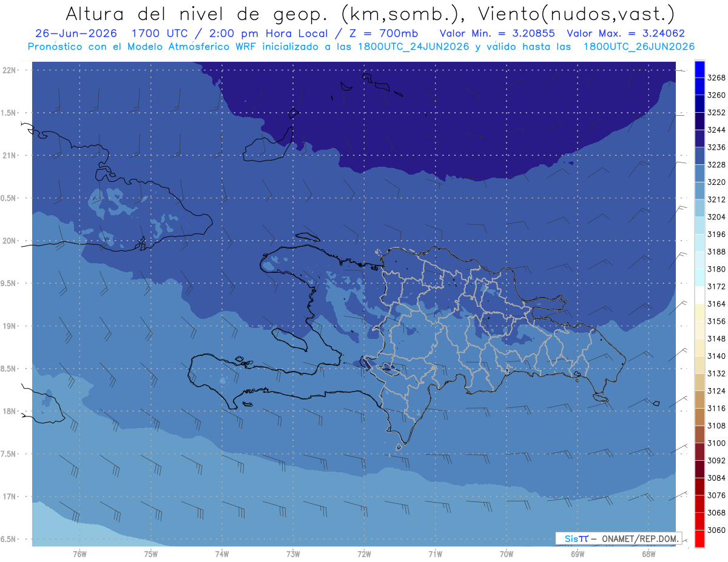Select the '1800UTC_26JUN2026' valid-until timestamp
Viewport: 728px width, 562px height.
(x=638, y=47)
